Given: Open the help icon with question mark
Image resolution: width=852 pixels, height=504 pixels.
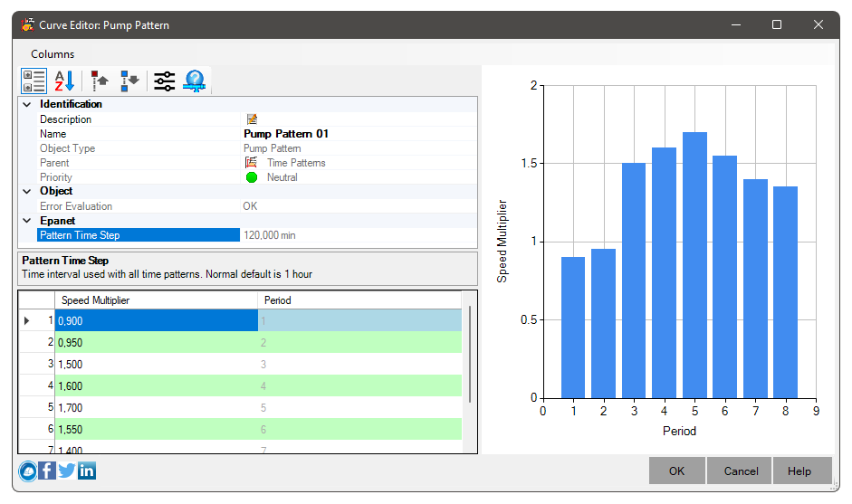Looking at the screenshot, I should 194,81.
